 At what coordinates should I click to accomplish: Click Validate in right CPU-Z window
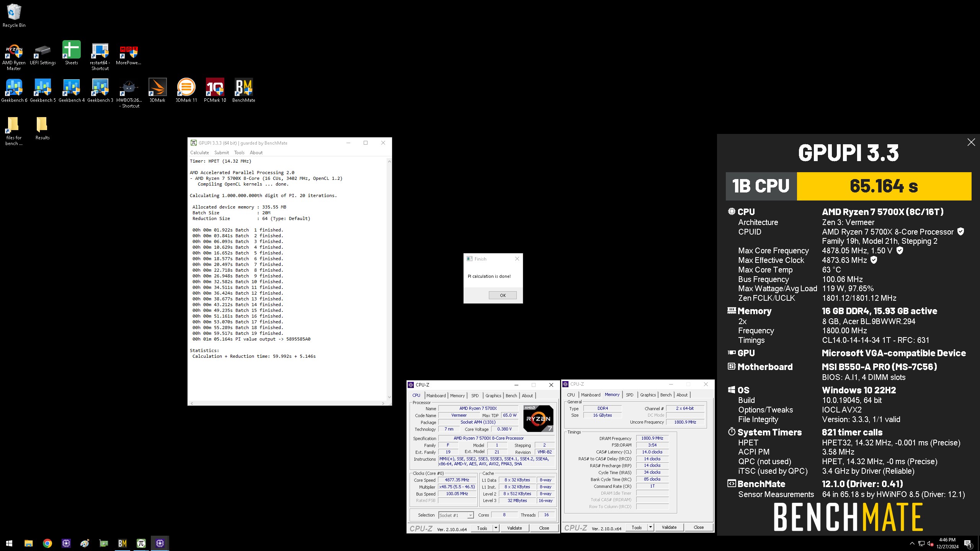coord(669,527)
